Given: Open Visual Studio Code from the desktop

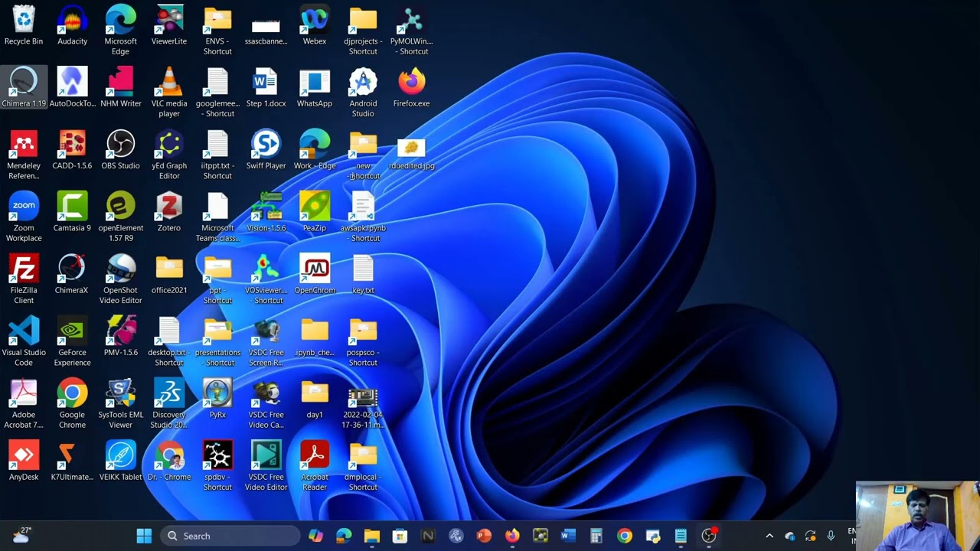Looking at the screenshot, I should pyautogui.click(x=24, y=341).
